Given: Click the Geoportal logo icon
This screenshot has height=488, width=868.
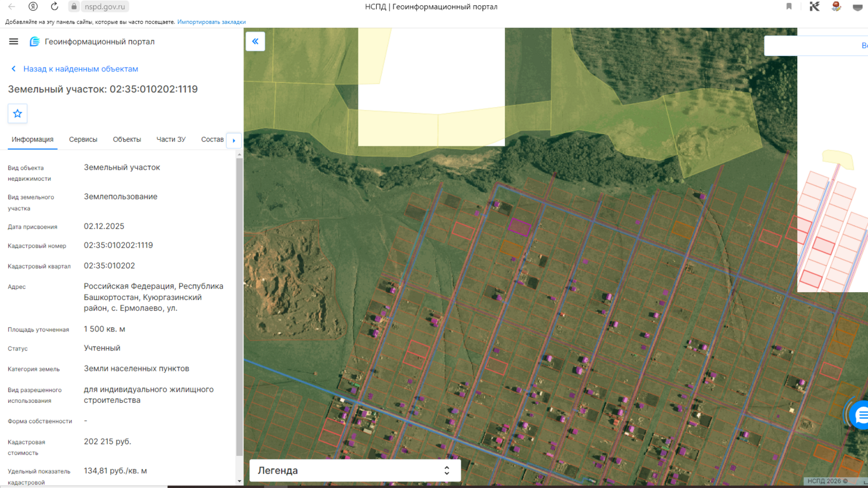Looking at the screenshot, I should tap(35, 42).
